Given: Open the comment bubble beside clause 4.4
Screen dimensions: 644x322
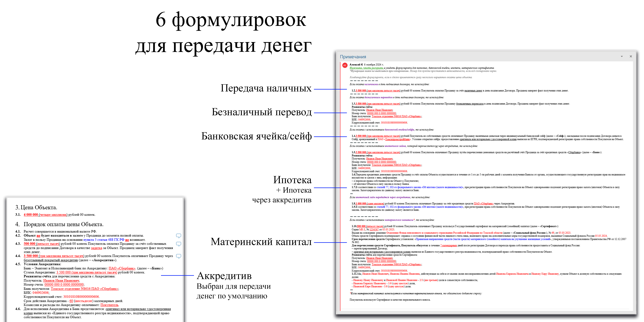Looking at the screenshot, I should point(178,256).
